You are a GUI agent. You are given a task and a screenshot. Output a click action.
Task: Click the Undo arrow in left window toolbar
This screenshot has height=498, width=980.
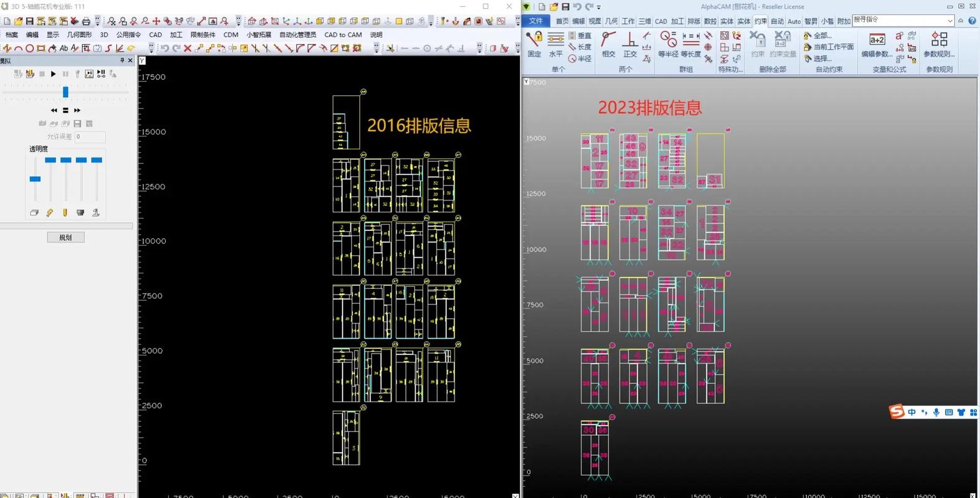165,48
